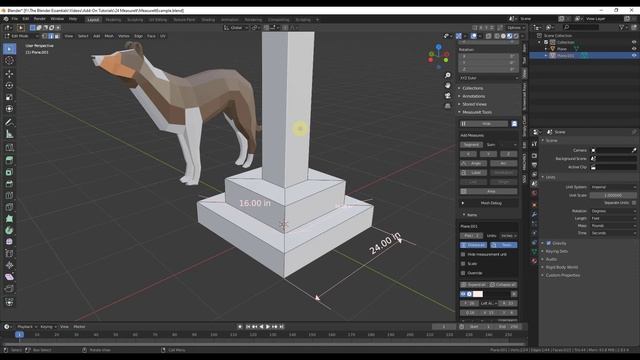The height and width of the screenshot is (360, 640).
Task: Click the viewport zoom magnifier icon
Action: [448, 75]
